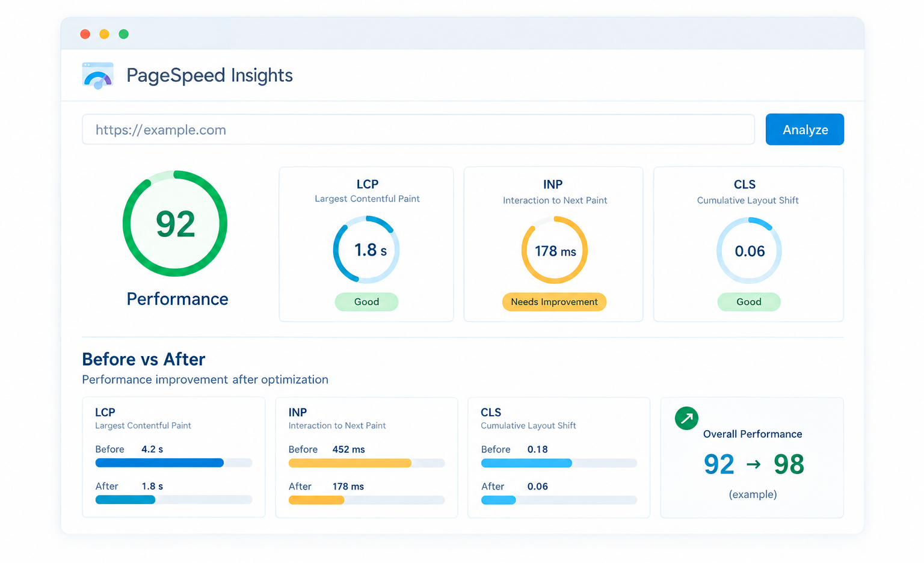Click the Analyze button
Image resolution: width=924 pixels, height=563 pixels.
(805, 129)
